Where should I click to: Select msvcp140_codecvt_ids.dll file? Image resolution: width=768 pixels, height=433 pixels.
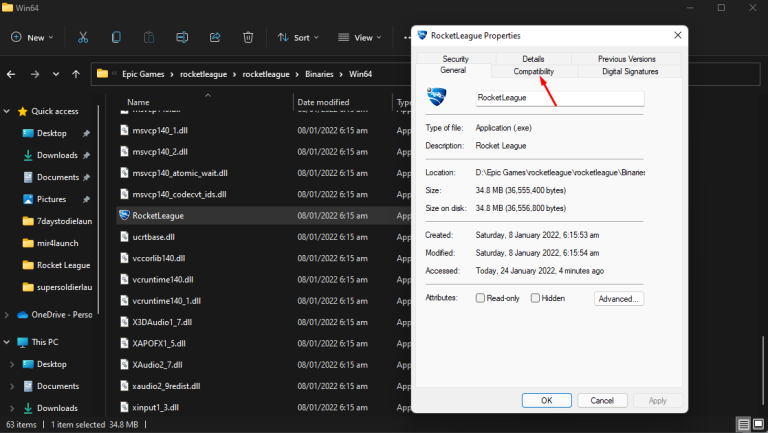(179, 194)
